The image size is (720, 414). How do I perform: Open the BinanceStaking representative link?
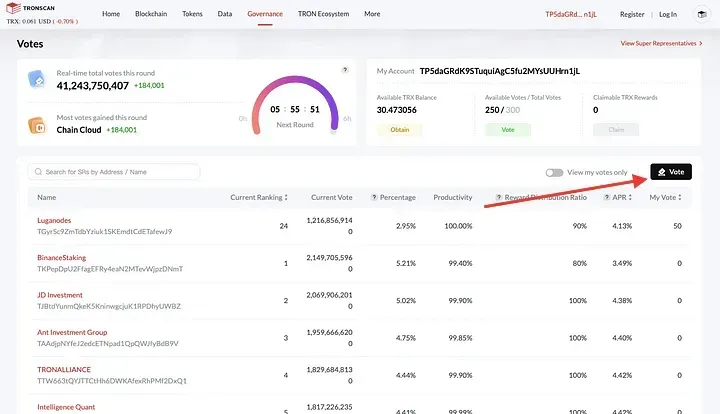[62, 257]
